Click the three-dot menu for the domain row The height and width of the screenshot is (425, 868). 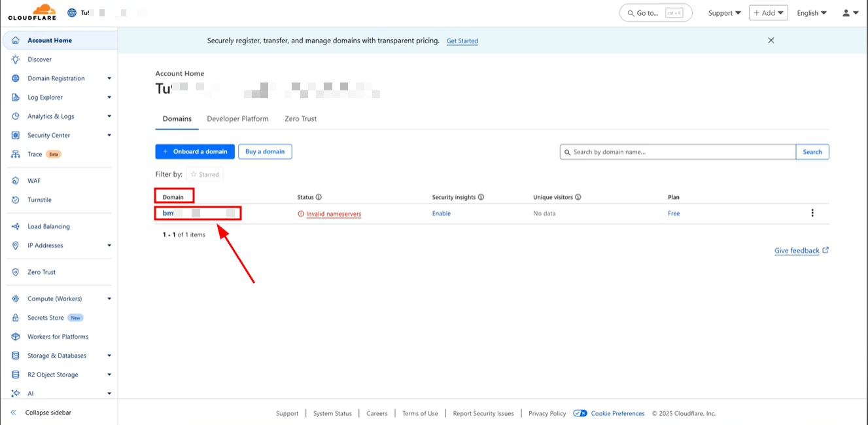tap(812, 213)
